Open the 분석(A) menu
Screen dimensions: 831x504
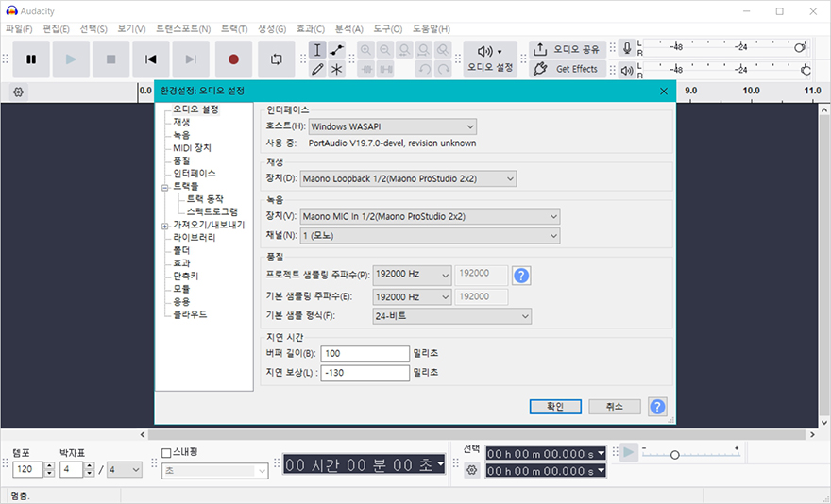pyautogui.click(x=348, y=28)
